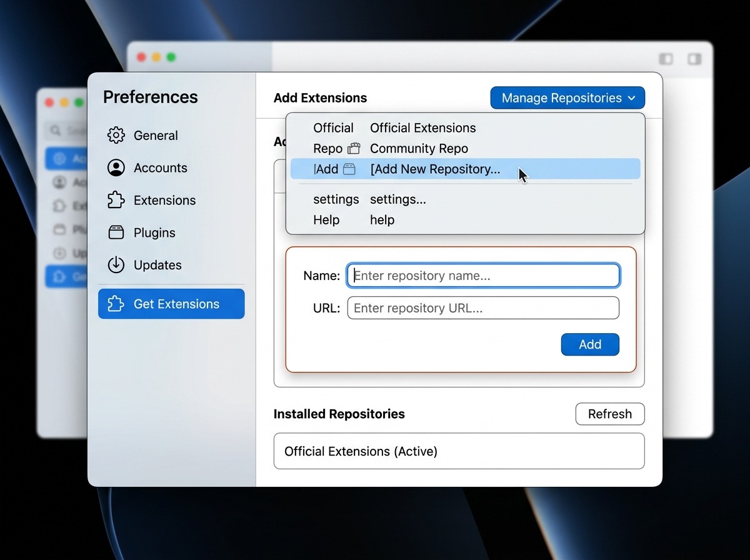This screenshot has width=750, height=560.
Task: Select Official Extensions from the menu
Action: [466, 128]
